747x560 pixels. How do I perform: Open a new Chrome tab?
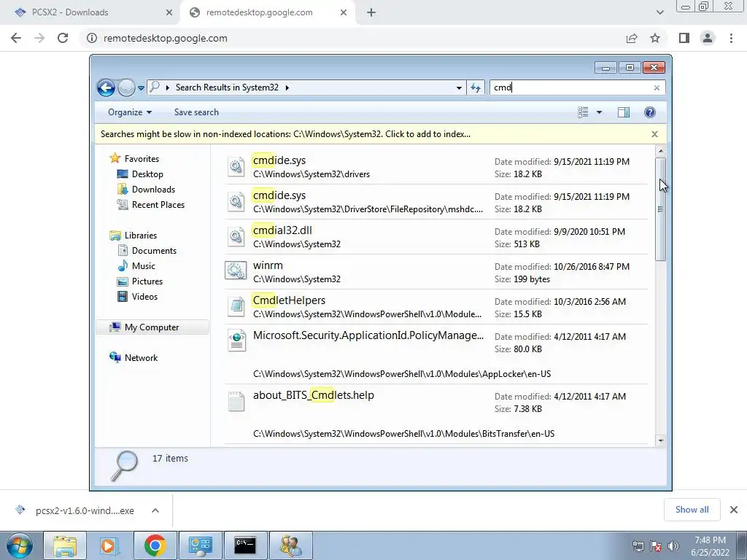(x=371, y=12)
